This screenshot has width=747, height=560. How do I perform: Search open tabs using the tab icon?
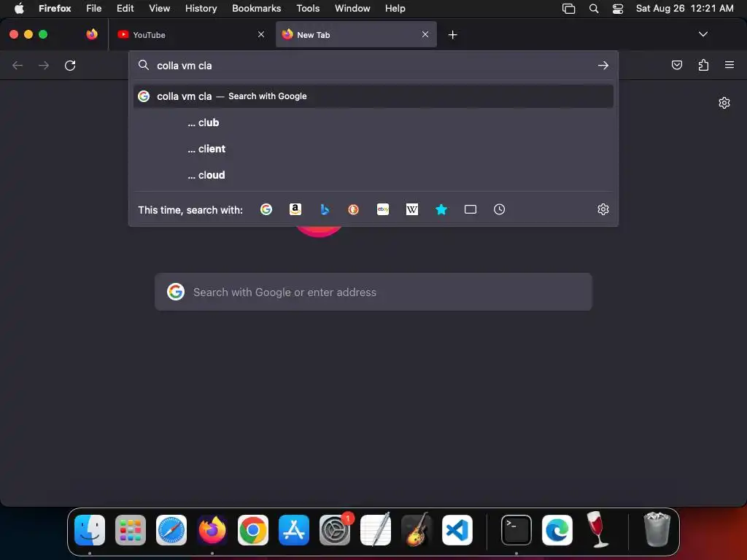click(471, 209)
